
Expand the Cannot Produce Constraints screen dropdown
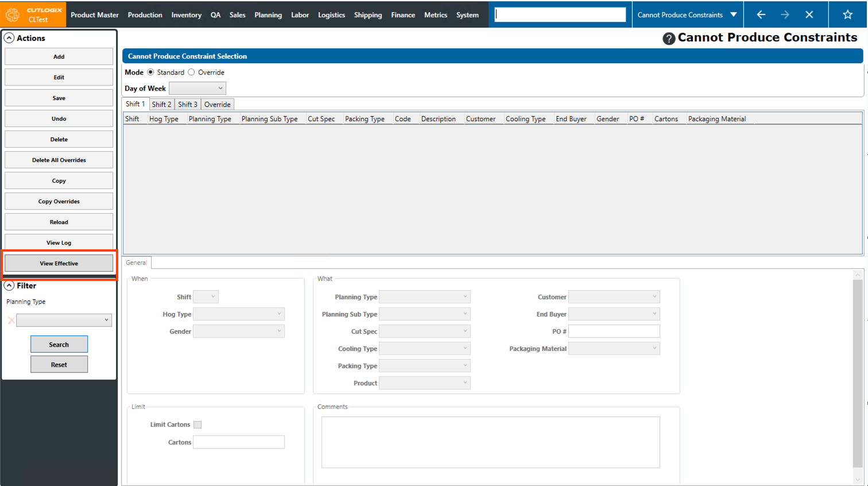click(733, 15)
